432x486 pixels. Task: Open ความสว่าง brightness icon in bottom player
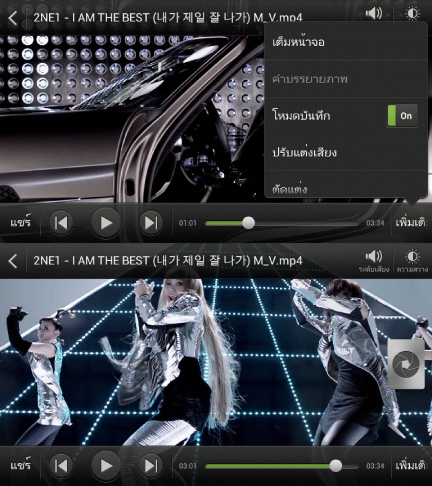pos(412,262)
